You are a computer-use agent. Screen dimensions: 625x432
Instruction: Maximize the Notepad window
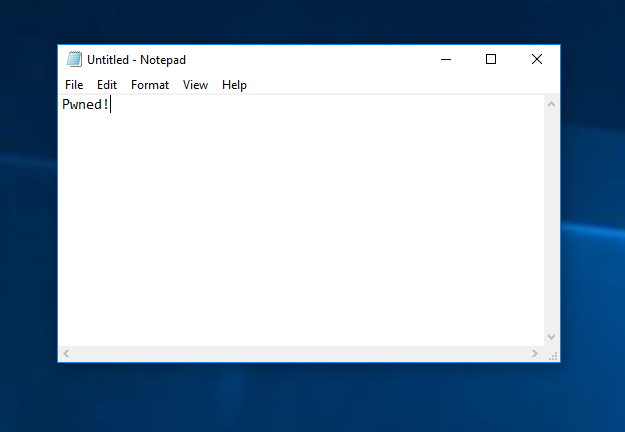coord(491,59)
